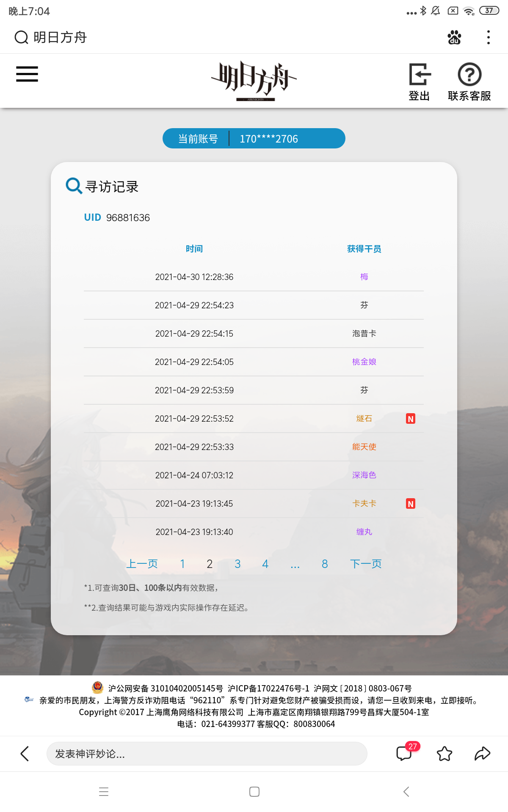Screen dimensions: 508x812
Task: Tap Android home square button
Action: (x=254, y=792)
